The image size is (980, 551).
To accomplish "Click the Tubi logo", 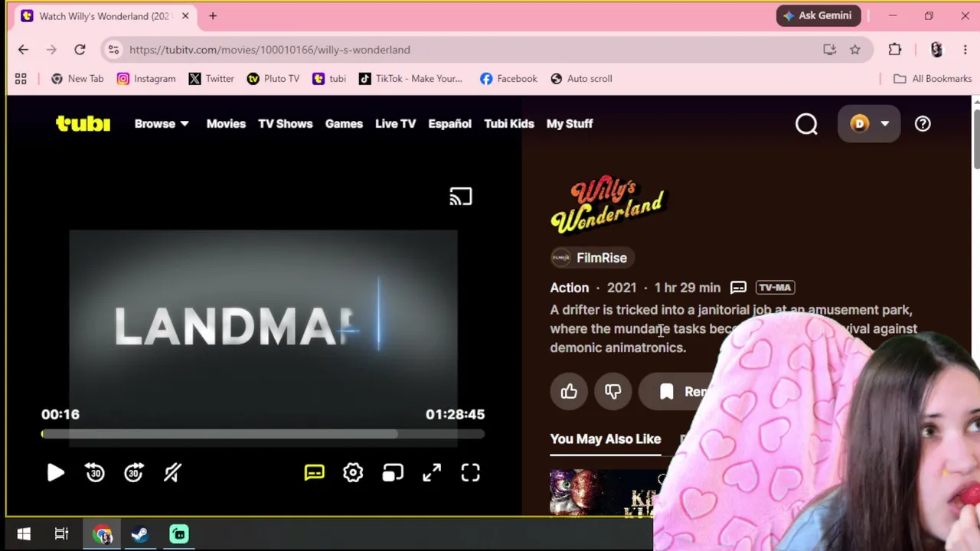I will [x=83, y=123].
